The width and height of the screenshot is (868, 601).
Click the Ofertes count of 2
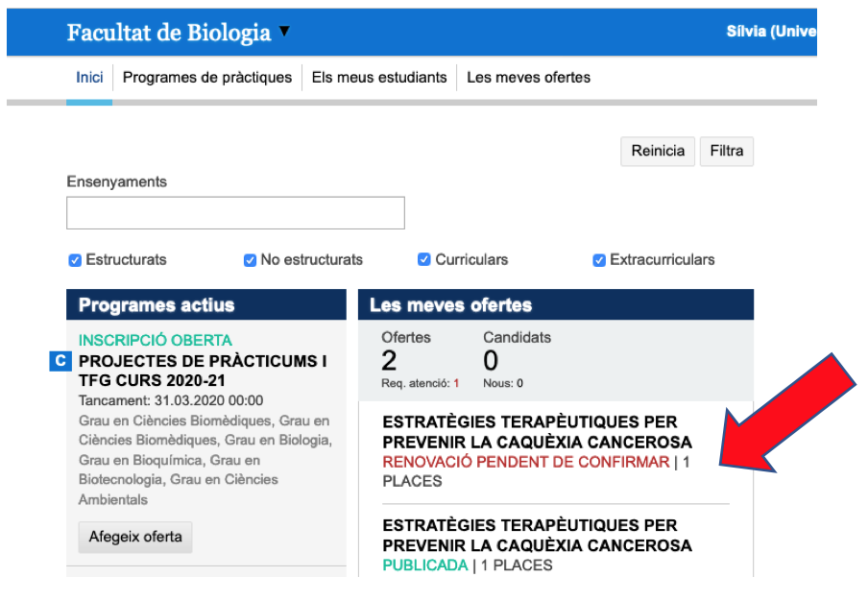pyautogui.click(x=389, y=361)
